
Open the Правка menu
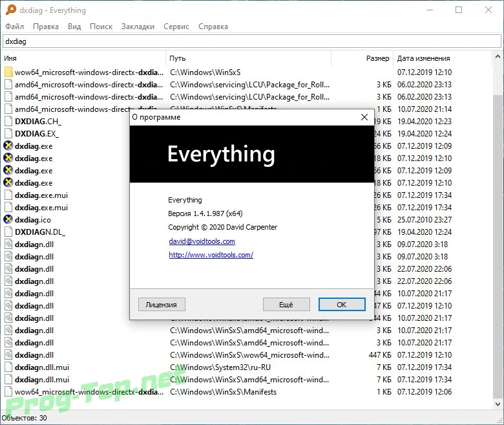(x=46, y=27)
